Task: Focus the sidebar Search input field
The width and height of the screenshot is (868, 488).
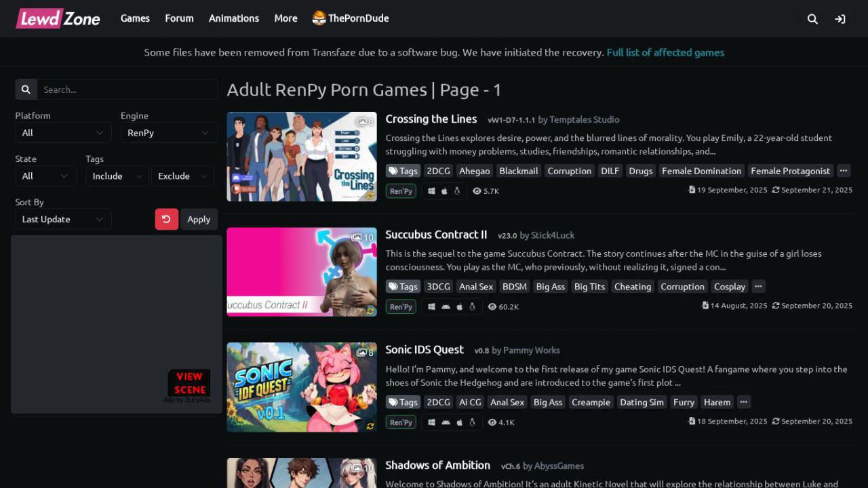Action: [x=127, y=89]
